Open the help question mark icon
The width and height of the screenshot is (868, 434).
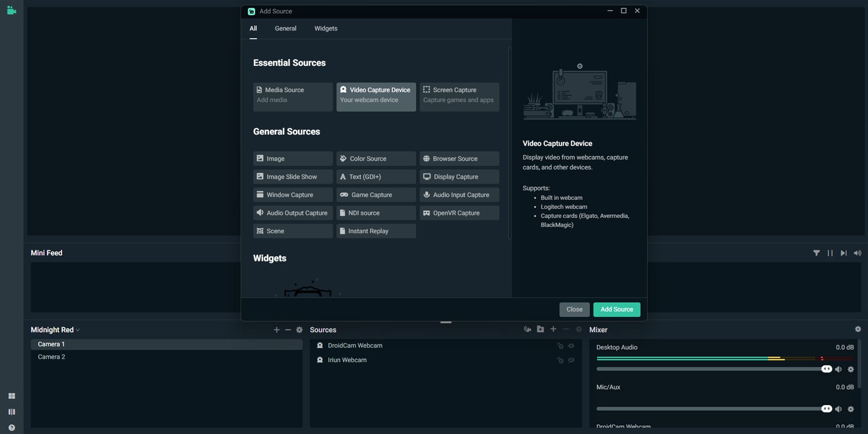[11, 428]
